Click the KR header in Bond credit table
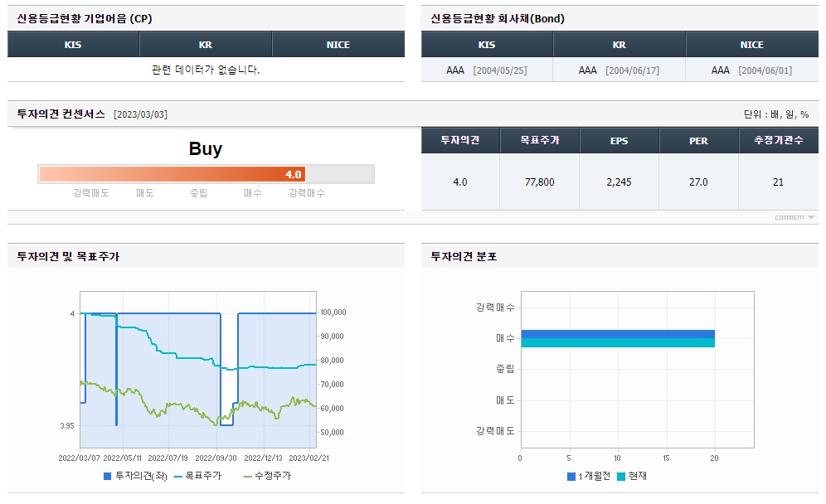 (x=619, y=44)
